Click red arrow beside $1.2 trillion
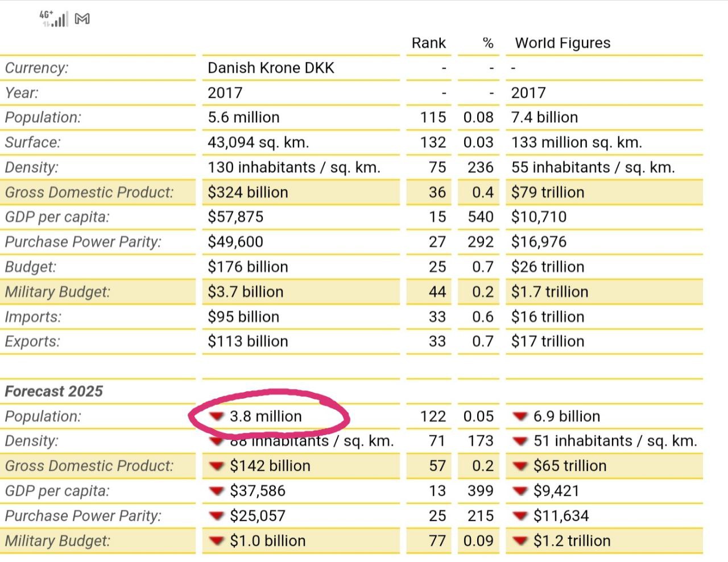The image size is (728, 562). [x=520, y=541]
